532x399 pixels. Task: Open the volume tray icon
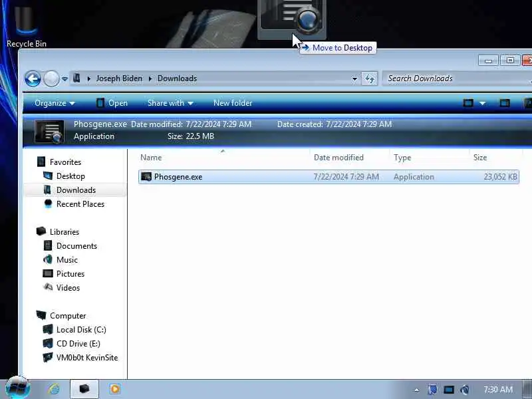[464, 390]
